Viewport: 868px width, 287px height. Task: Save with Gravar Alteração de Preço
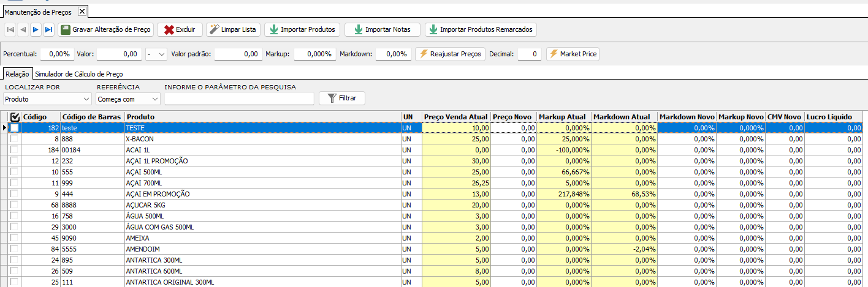[x=105, y=29]
